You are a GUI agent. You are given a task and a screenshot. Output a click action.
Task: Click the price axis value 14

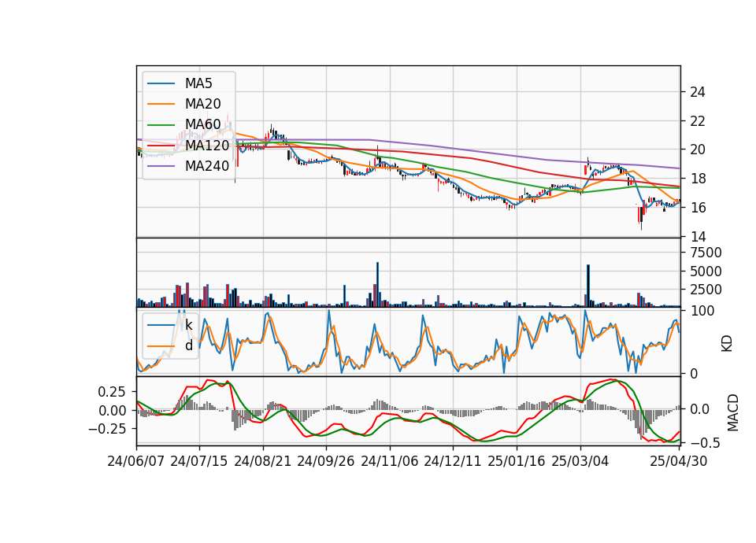(698, 237)
